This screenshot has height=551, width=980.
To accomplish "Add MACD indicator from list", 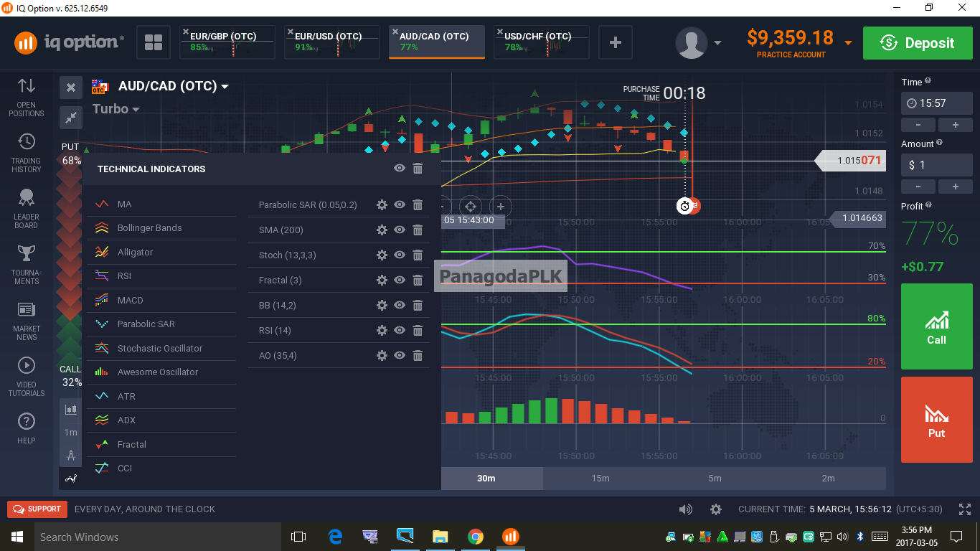I will (161, 300).
